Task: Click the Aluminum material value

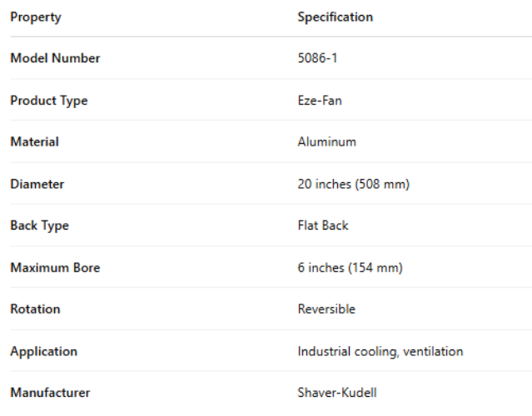Action: (x=326, y=141)
